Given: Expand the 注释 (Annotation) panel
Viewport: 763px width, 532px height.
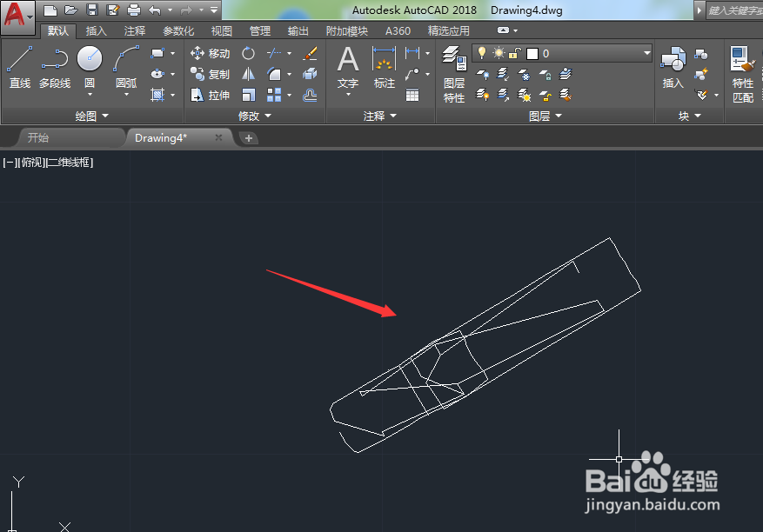Looking at the screenshot, I should [380, 116].
